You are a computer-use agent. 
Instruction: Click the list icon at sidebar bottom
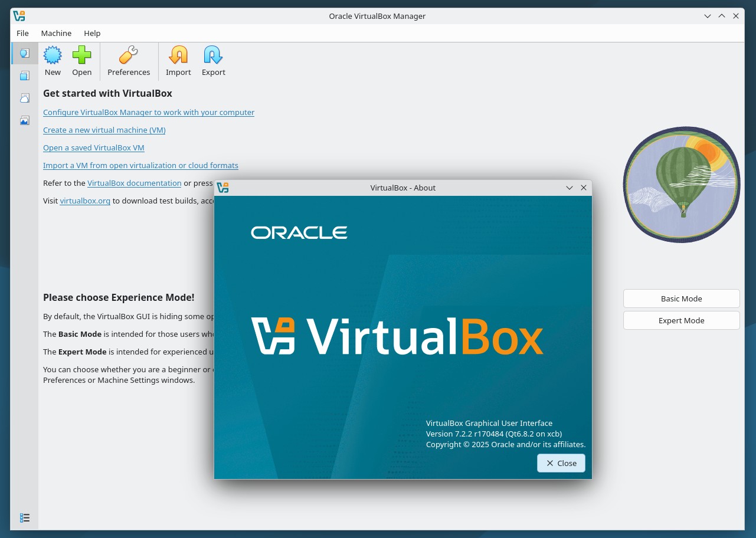point(25,517)
